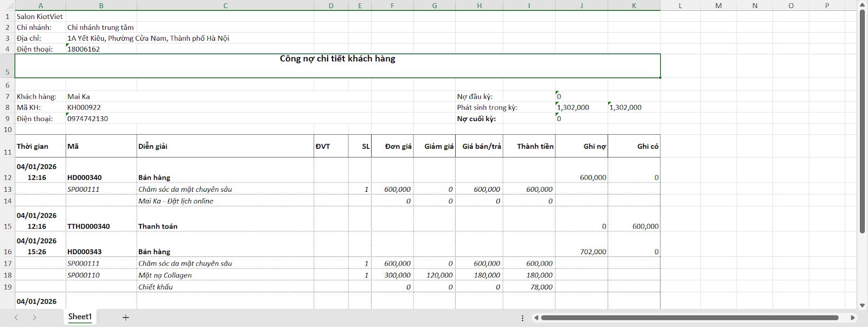Select row 11 header
This screenshot has height=327, width=868.
coord(8,146)
